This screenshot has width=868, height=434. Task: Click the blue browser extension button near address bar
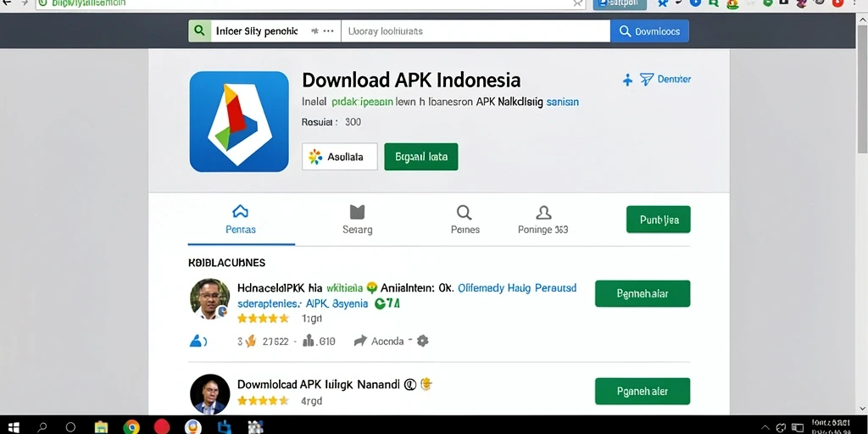coord(620,4)
